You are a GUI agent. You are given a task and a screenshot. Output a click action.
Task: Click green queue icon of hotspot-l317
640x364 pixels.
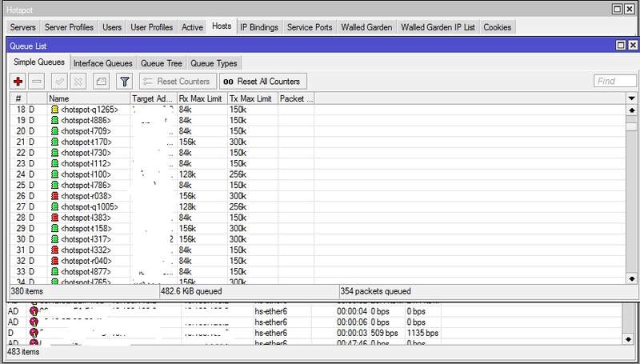pos(54,239)
